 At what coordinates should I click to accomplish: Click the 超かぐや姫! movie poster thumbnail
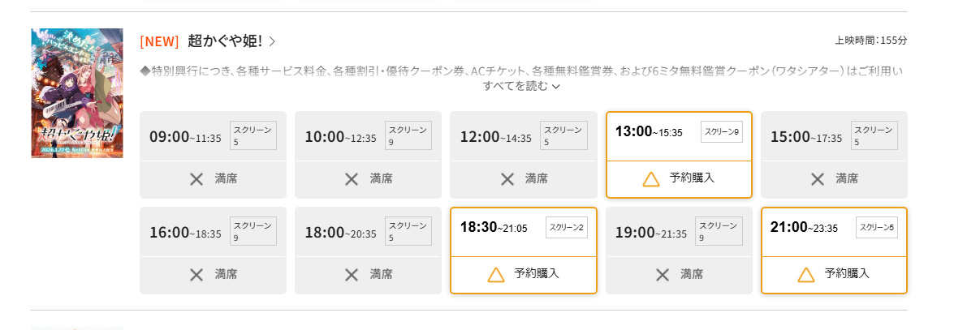click(77, 93)
